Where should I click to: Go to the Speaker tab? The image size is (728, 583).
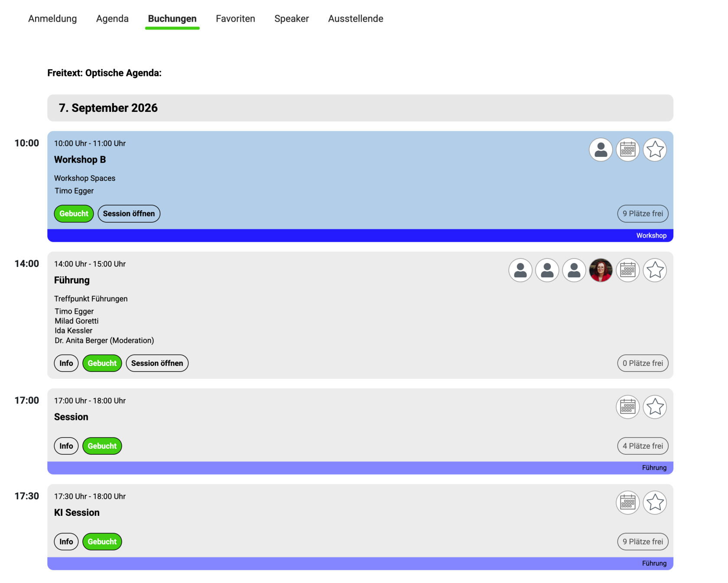(x=292, y=19)
